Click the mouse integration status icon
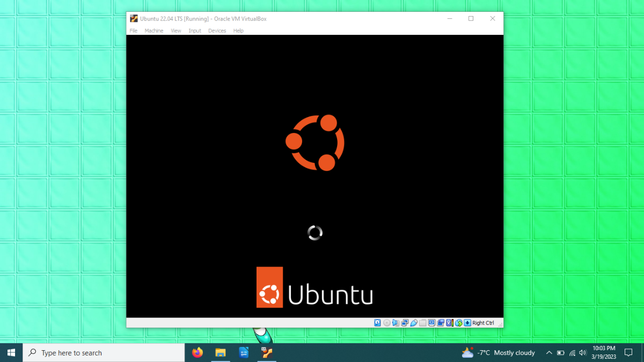Screen dimensions: 644x362 coord(459,323)
